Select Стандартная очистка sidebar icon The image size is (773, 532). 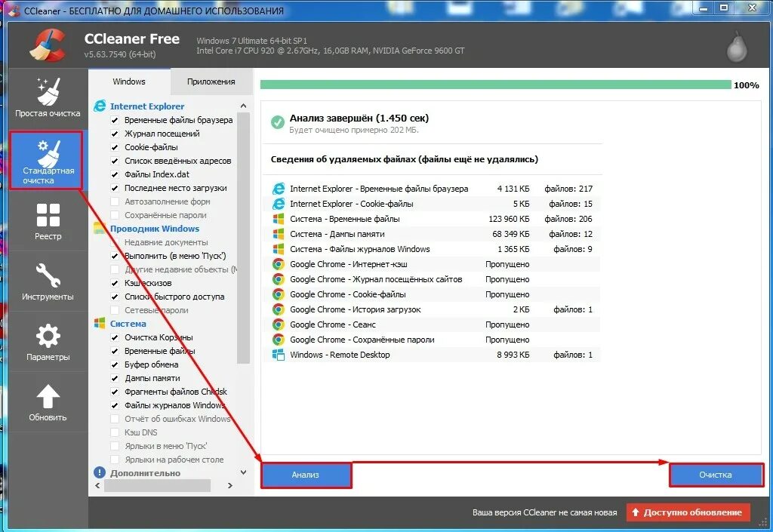pyautogui.click(x=48, y=153)
